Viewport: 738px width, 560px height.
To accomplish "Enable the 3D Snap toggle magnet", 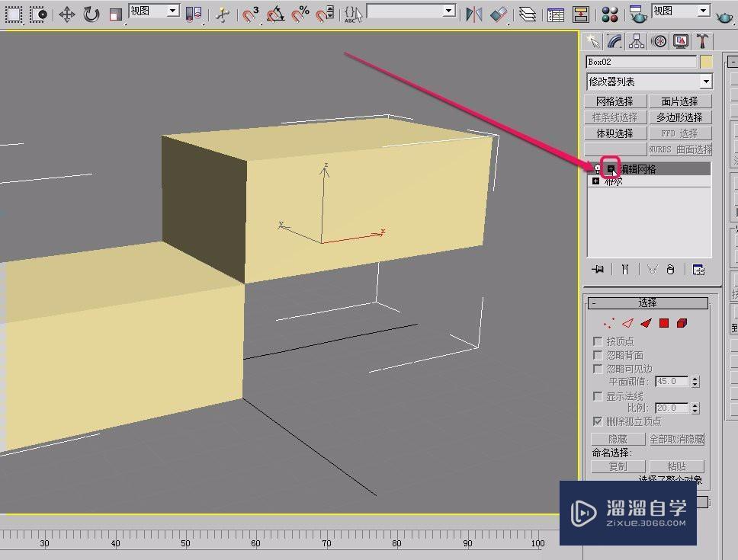I will [x=251, y=14].
